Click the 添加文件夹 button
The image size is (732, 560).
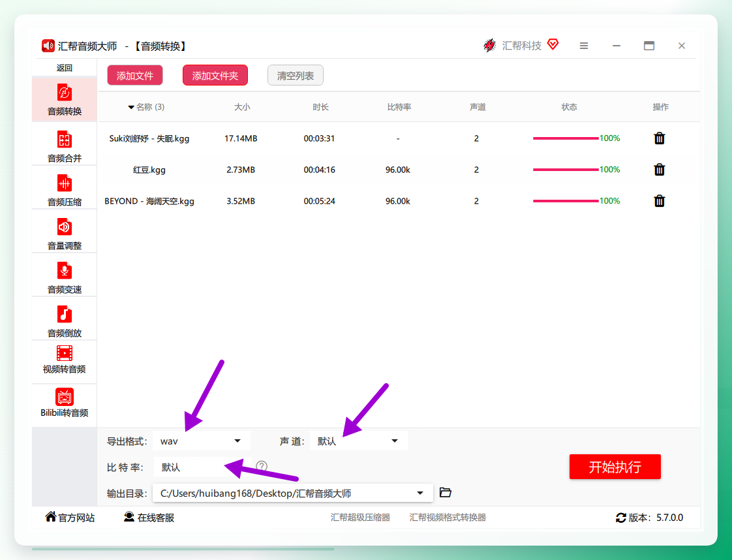(215, 76)
